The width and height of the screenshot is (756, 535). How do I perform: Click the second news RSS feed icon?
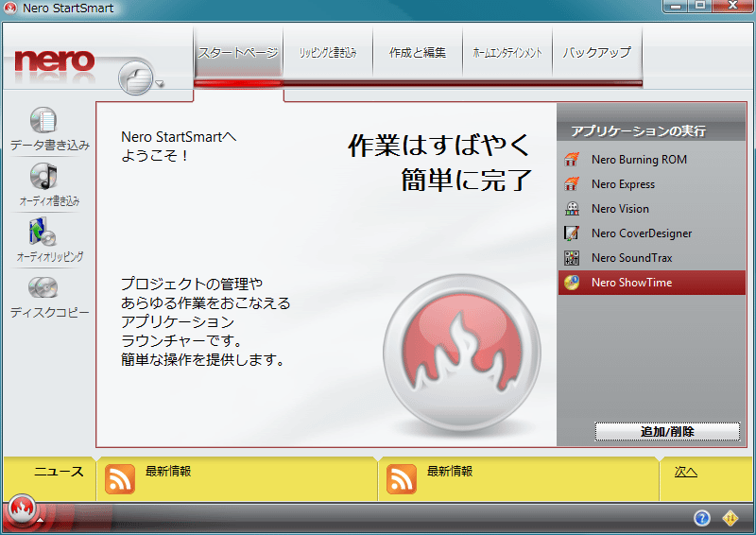click(401, 479)
